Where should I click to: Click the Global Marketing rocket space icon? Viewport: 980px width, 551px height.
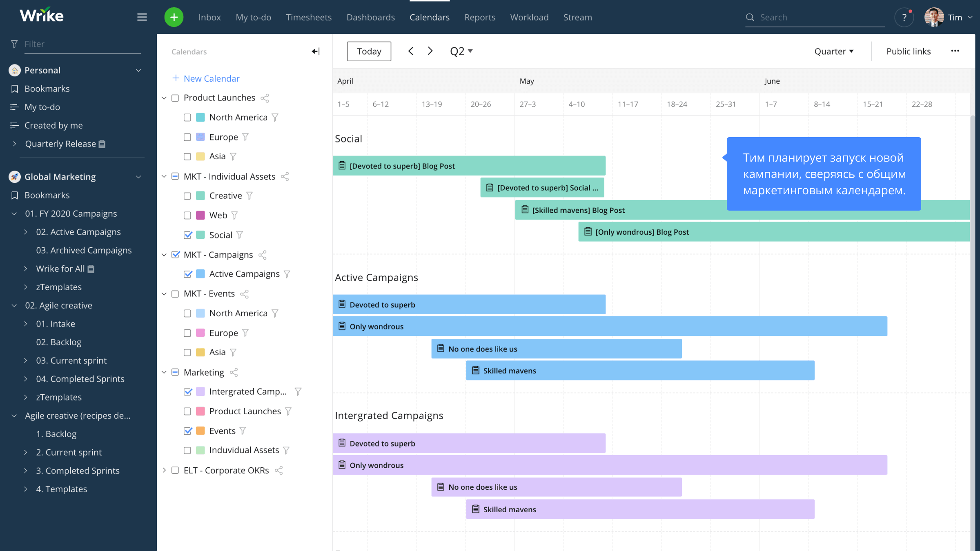pyautogui.click(x=15, y=177)
